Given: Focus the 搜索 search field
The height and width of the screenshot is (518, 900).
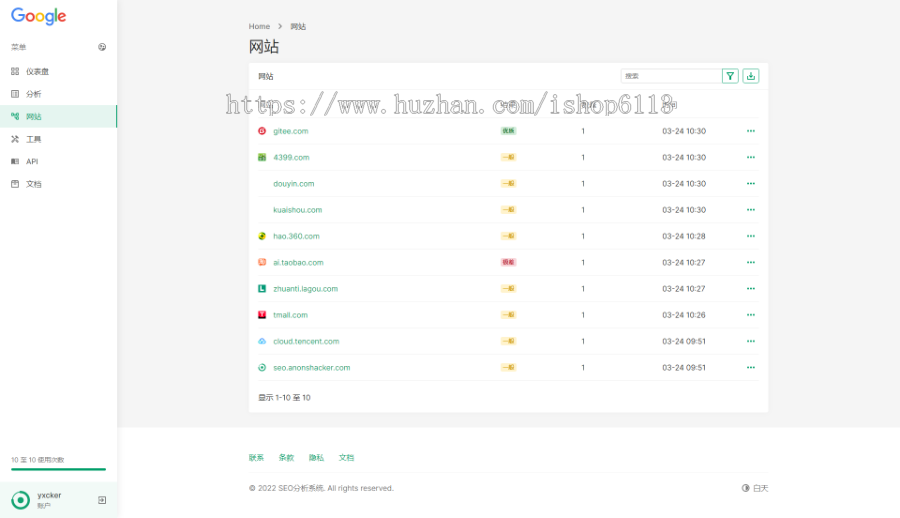Looking at the screenshot, I should pos(671,76).
